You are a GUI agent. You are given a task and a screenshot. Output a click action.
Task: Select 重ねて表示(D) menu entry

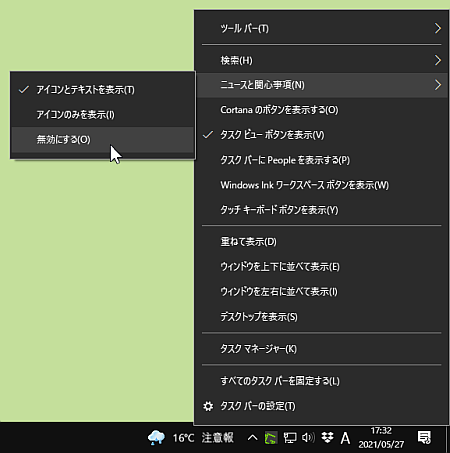click(322, 241)
